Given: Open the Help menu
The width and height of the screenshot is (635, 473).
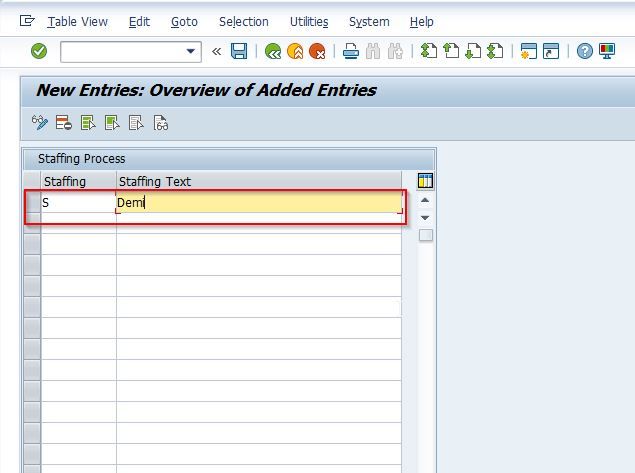Looking at the screenshot, I should 422,22.
